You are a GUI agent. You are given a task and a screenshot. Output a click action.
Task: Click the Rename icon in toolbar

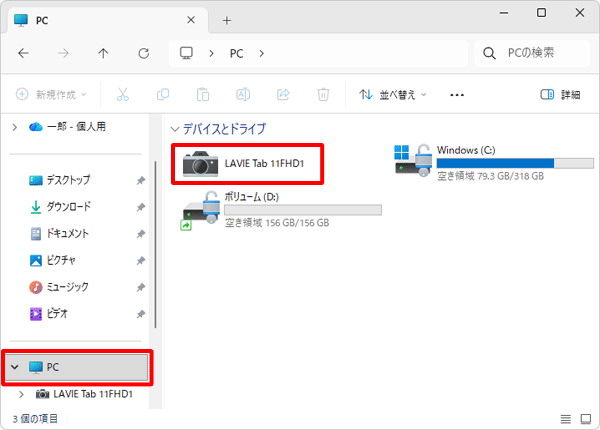point(243,94)
